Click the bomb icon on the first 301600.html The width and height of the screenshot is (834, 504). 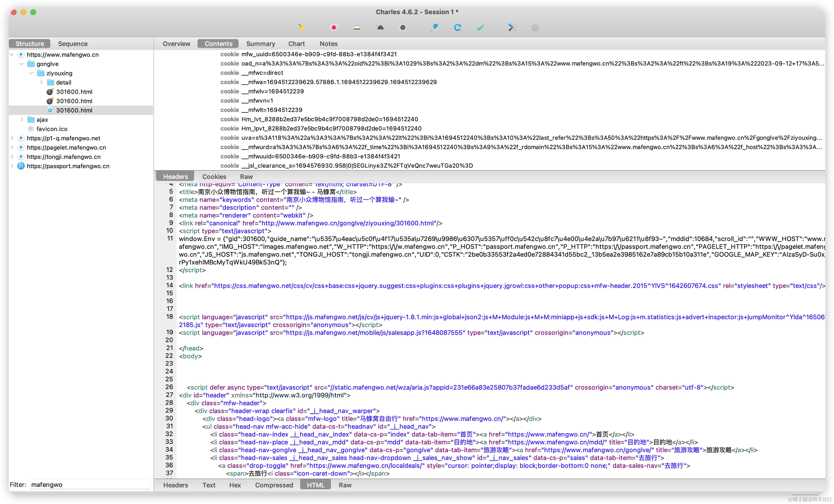coord(50,91)
